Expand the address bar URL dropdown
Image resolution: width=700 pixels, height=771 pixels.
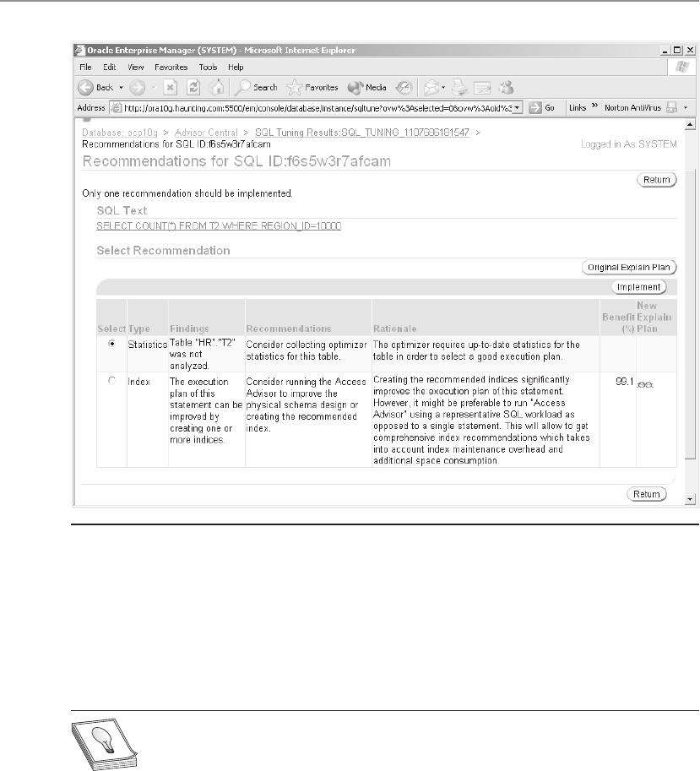click(517, 108)
